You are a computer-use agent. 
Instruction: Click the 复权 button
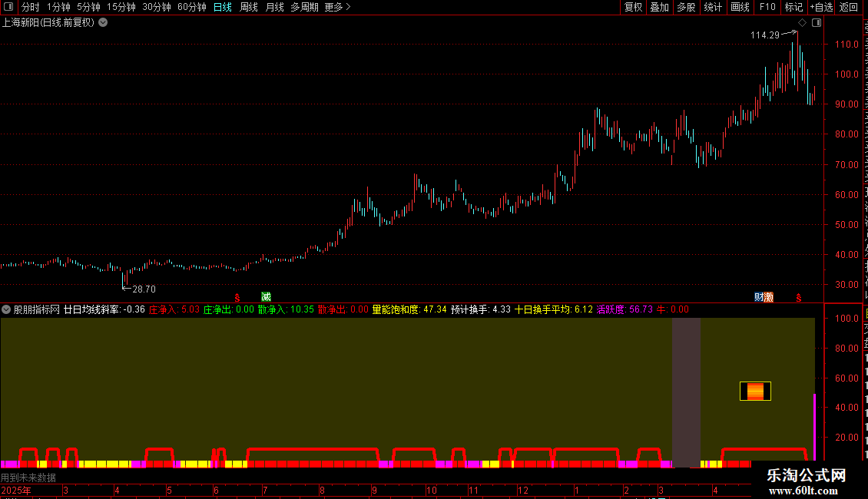633,7
